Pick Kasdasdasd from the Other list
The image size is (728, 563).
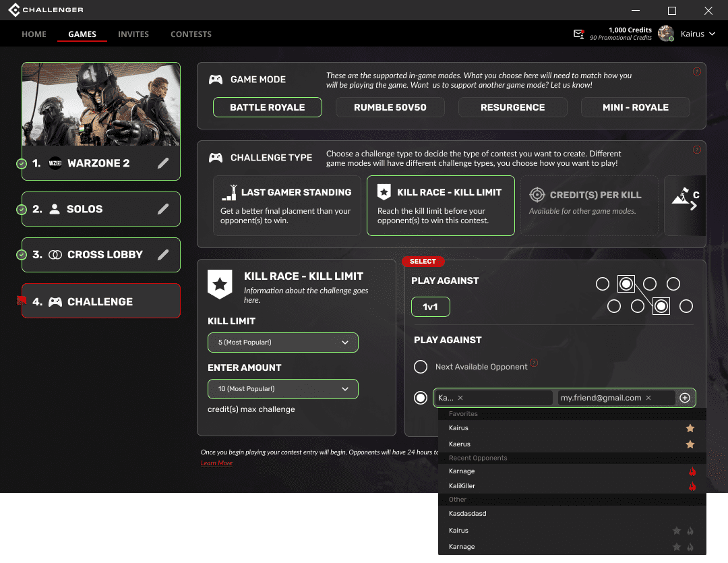click(572, 514)
